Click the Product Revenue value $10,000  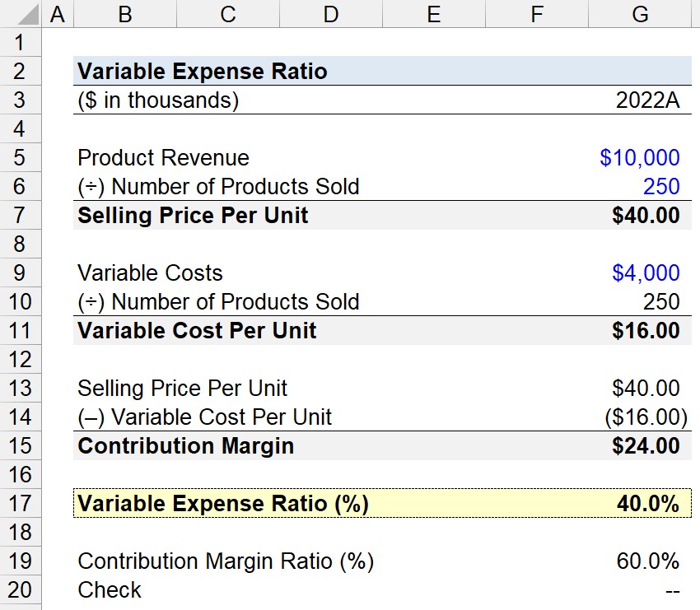[639, 157]
